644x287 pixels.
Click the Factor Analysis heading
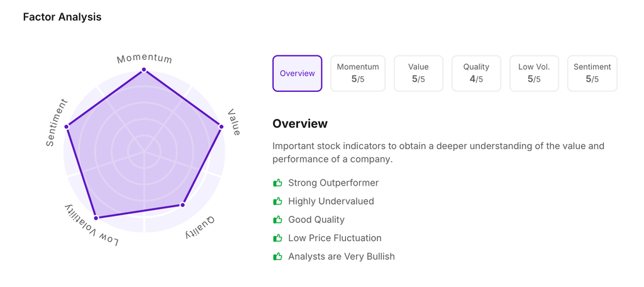pyautogui.click(x=62, y=17)
